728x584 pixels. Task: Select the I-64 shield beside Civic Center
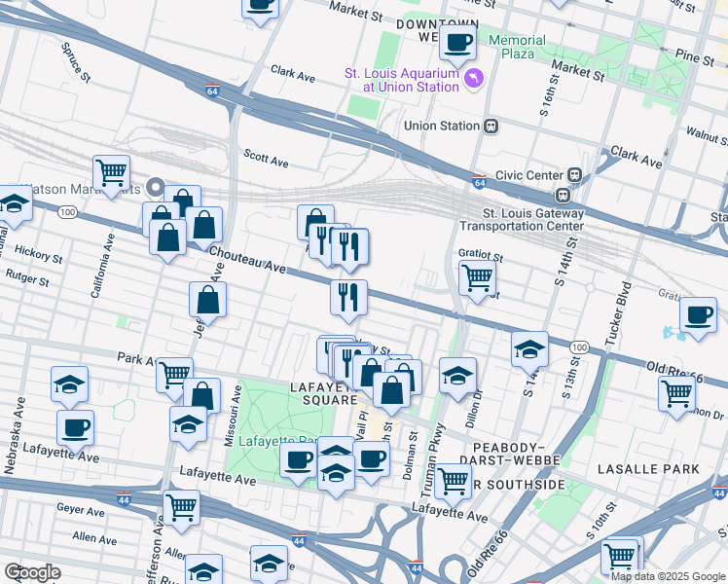pos(479,181)
